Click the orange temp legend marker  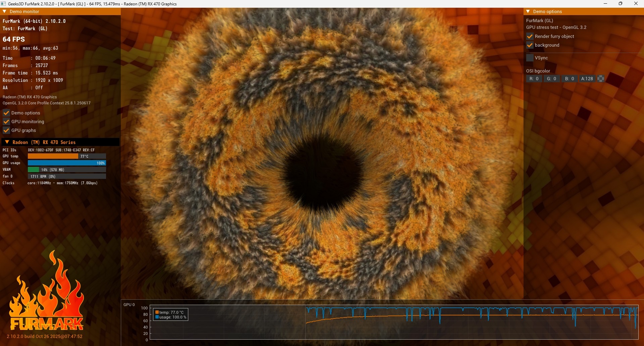point(157,312)
